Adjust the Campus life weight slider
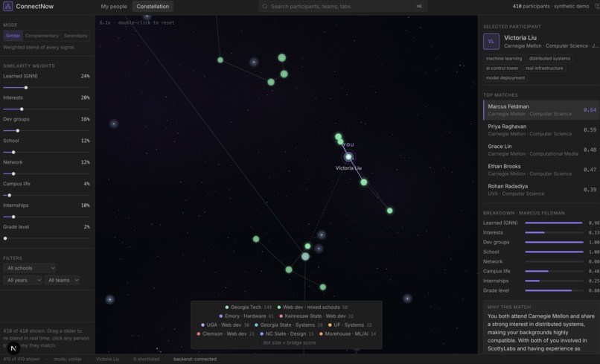 (x=46, y=195)
